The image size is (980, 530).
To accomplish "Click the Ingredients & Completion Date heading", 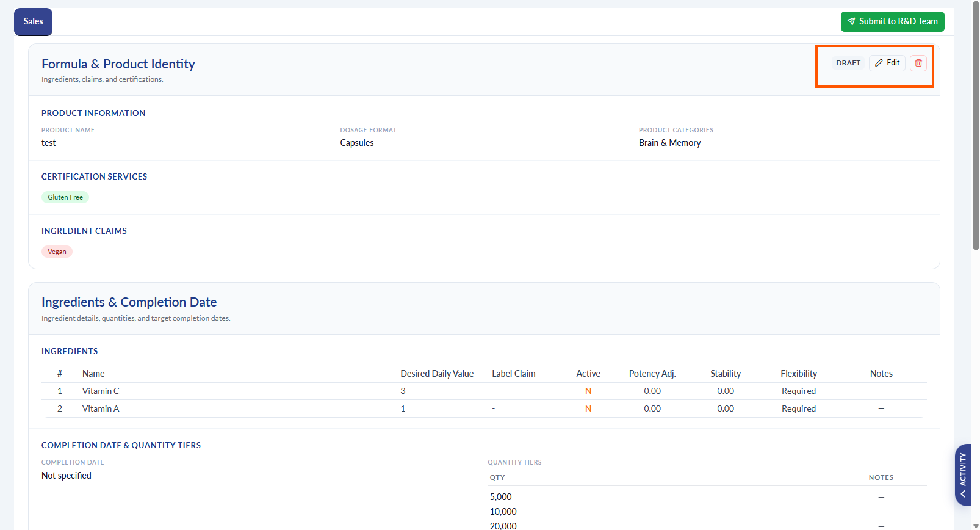I will coord(129,302).
